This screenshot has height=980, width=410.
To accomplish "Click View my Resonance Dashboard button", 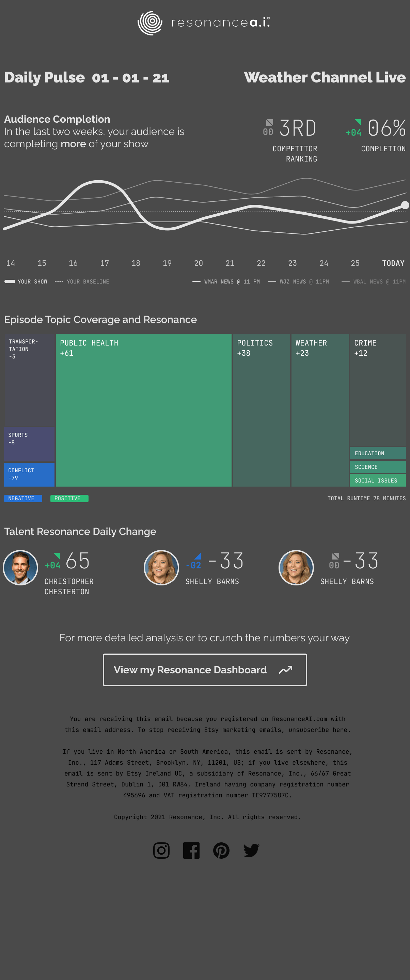I will tap(205, 670).
